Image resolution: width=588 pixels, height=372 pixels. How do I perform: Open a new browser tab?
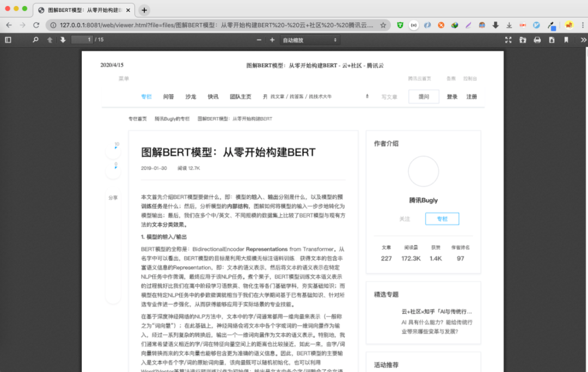click(x=144, y=10)
